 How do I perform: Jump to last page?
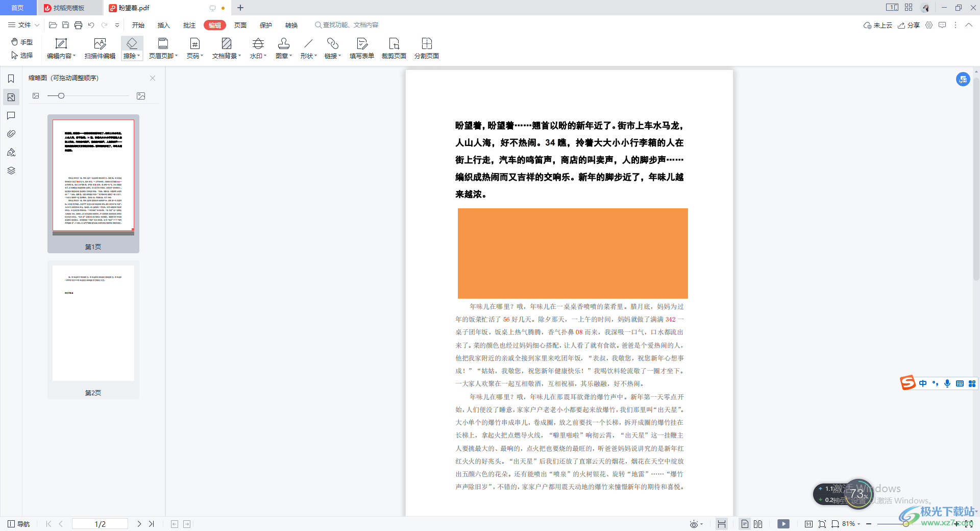(x=152, y=524)
